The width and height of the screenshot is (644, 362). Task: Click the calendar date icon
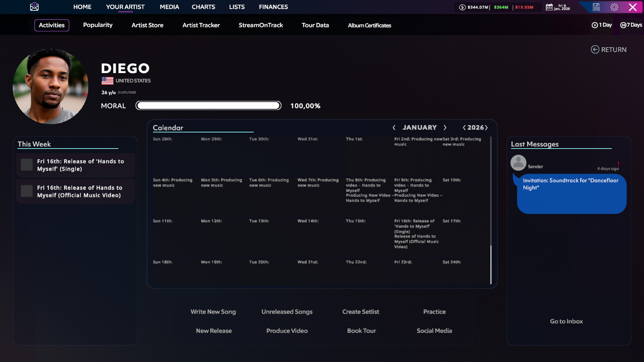tap(549, 7)
